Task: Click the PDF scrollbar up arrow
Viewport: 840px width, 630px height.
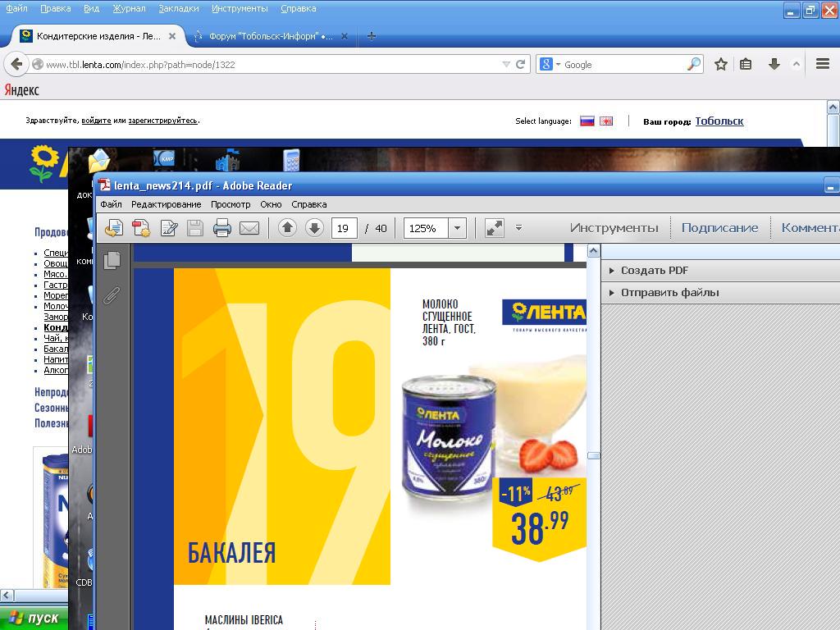Action: click(593, 251)
